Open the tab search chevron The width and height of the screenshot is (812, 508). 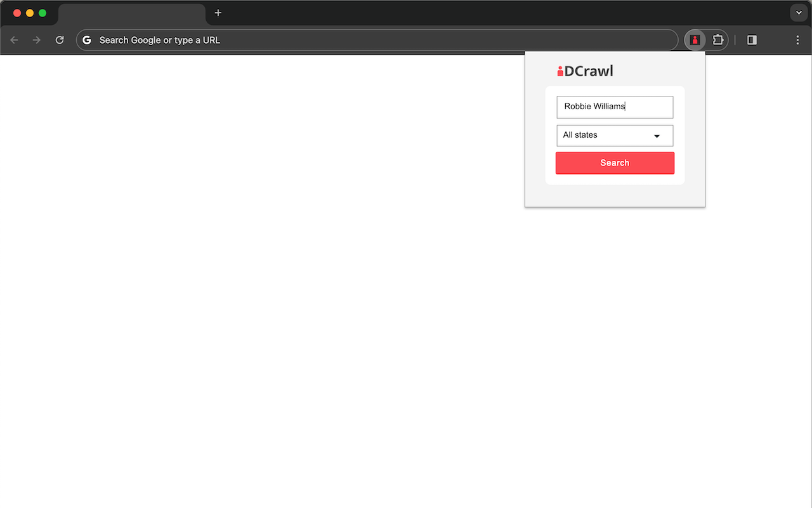799,13
